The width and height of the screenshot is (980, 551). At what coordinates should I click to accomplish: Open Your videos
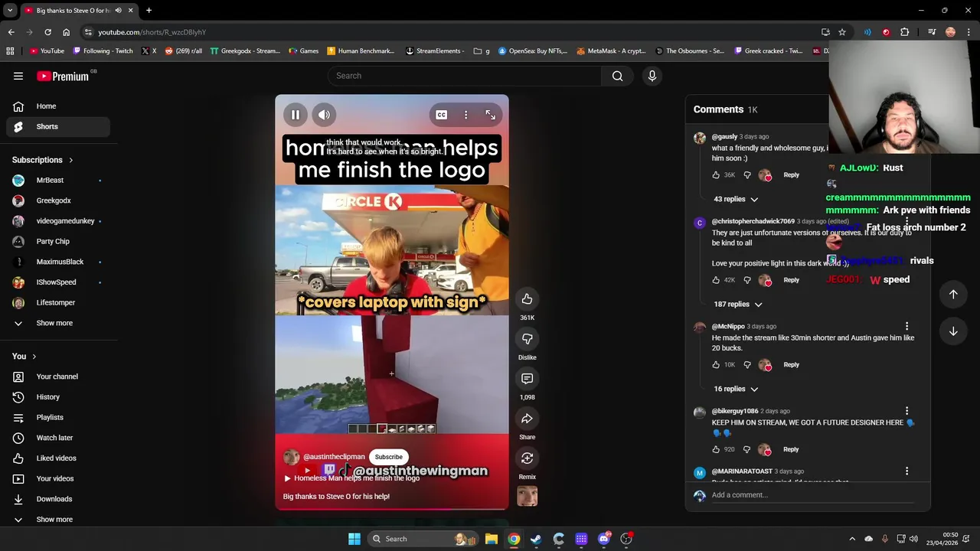tap(58, 478)
